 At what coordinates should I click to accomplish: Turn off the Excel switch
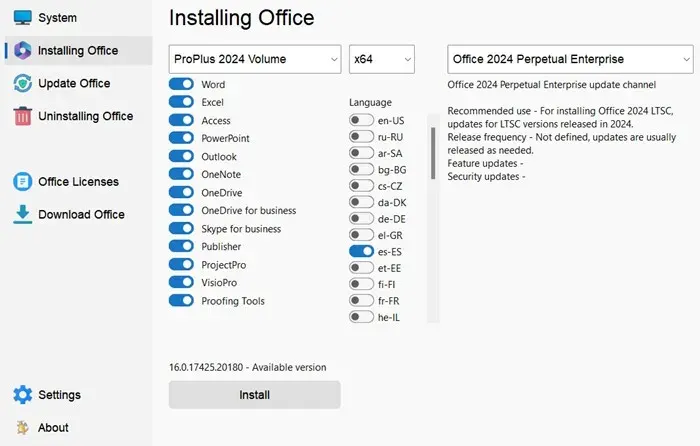coord(181,102)
